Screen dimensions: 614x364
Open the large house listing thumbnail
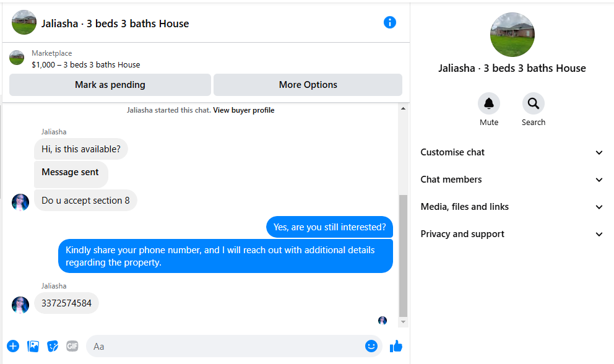tap(512, 35)
